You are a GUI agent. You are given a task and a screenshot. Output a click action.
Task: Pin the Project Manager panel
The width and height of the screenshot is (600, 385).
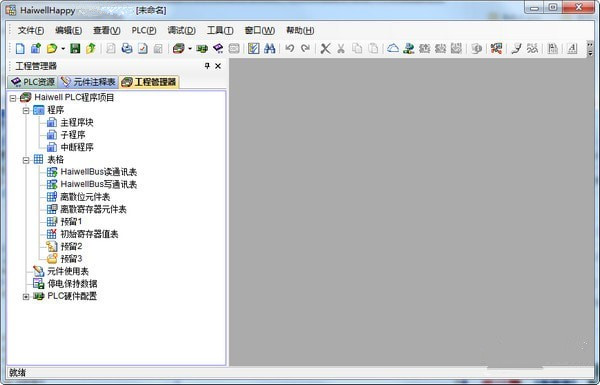click(207, 66)
